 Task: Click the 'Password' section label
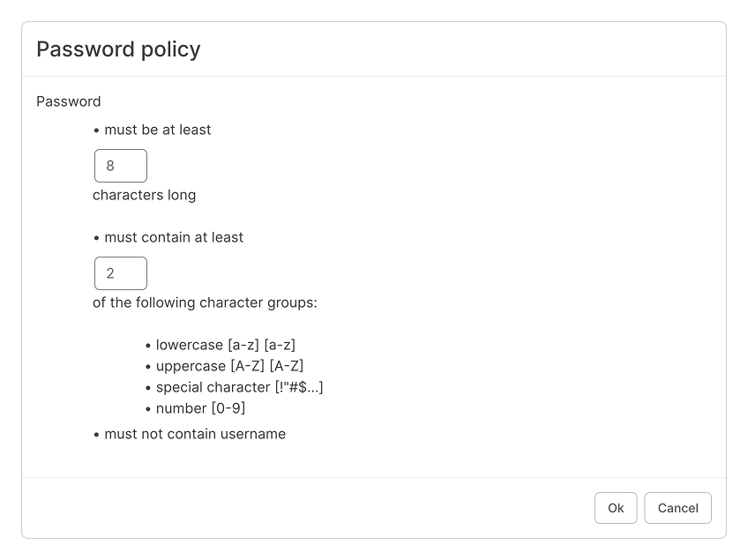click(x=69, y=101)
